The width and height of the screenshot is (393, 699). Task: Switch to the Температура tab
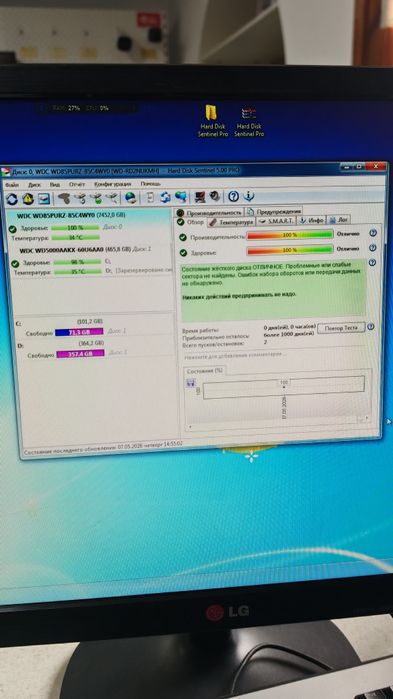tap(232, 221)
